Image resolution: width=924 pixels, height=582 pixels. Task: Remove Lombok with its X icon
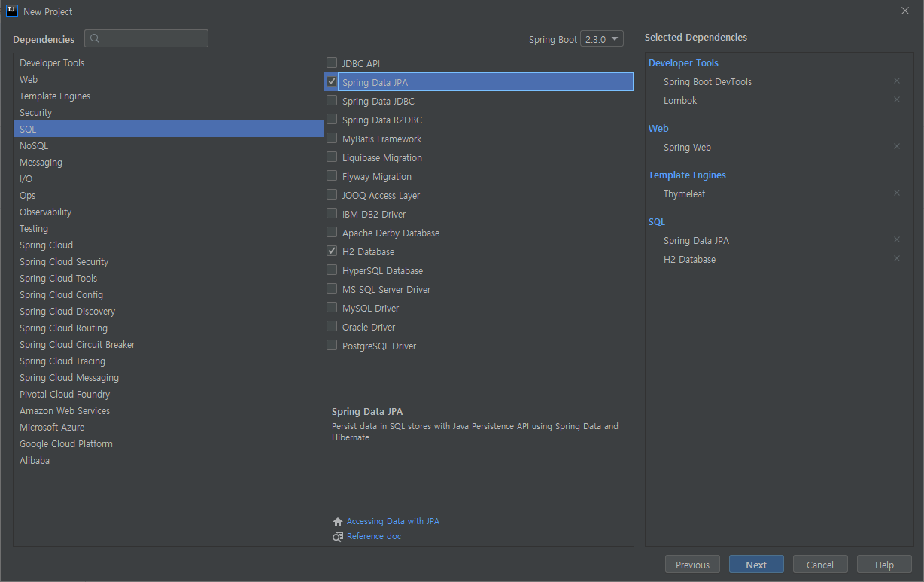[896, 99]
